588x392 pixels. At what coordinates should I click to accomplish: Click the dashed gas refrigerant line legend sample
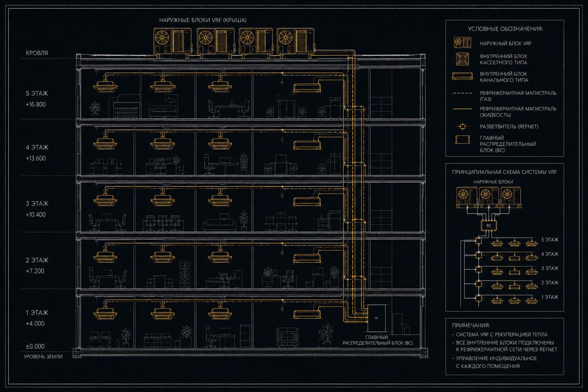[462, 93]
